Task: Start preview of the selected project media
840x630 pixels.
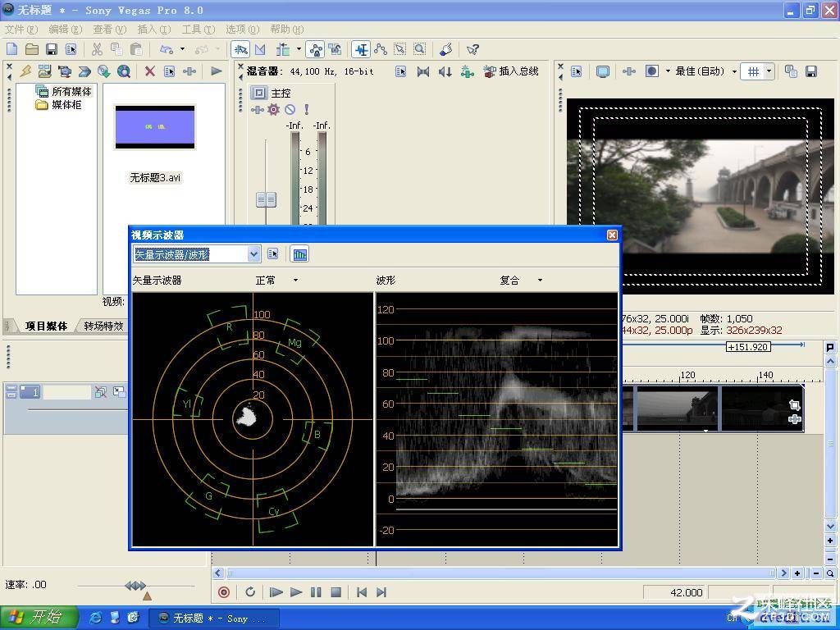Action: 216,71
